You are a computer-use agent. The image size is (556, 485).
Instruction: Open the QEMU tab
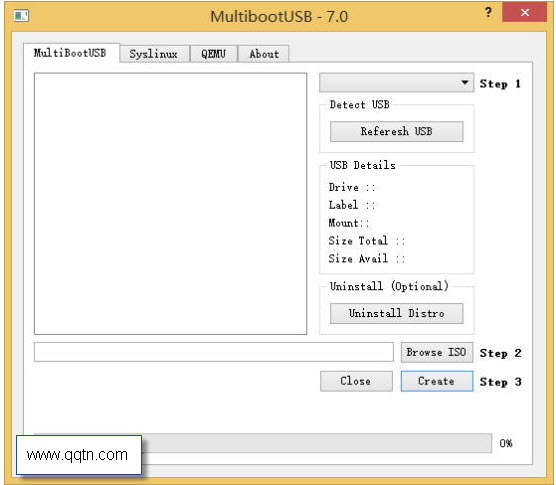tap(213, 54)
